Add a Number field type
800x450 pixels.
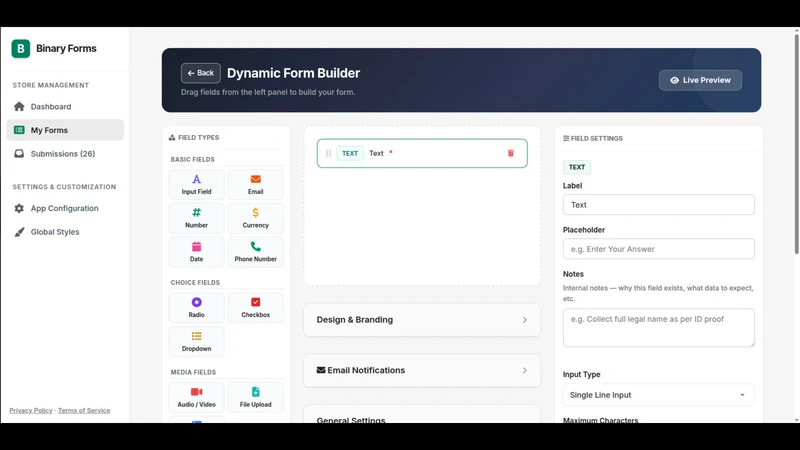(x=196, y=218)
